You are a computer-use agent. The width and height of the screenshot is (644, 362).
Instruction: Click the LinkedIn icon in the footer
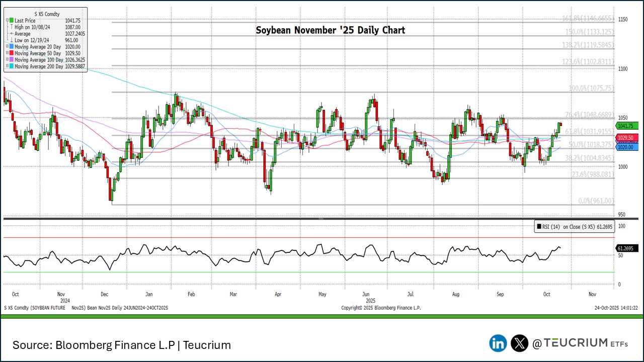coord(498,343)
